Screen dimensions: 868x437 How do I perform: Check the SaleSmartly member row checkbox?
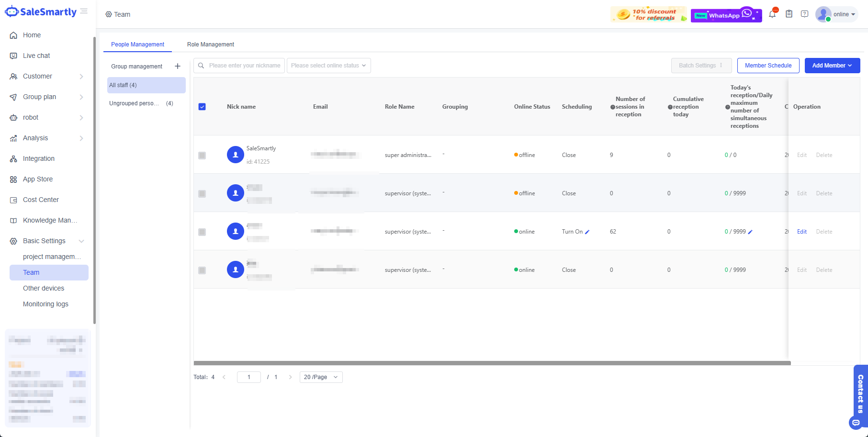[x=202, y=156]
